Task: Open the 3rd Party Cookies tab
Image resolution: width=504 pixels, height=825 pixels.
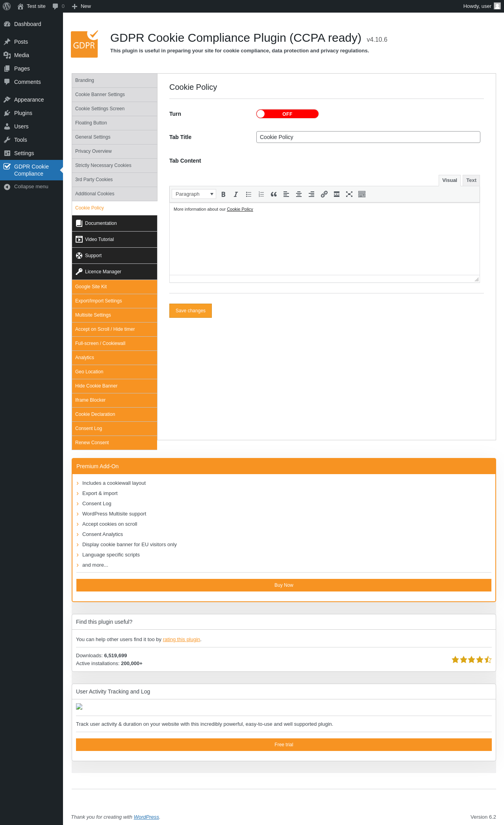Action: [115, 180]
